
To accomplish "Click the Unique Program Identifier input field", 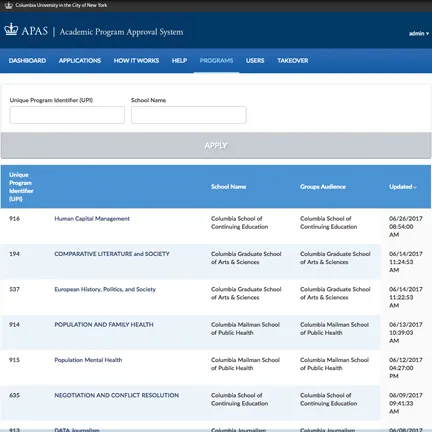I will click(x=67, y=115).
